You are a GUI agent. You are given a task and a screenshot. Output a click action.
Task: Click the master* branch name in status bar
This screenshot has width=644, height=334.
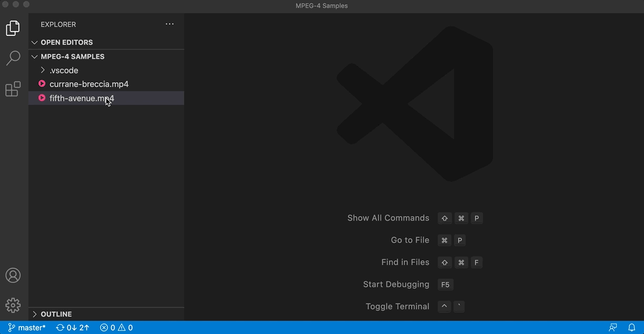pos(32,328)
